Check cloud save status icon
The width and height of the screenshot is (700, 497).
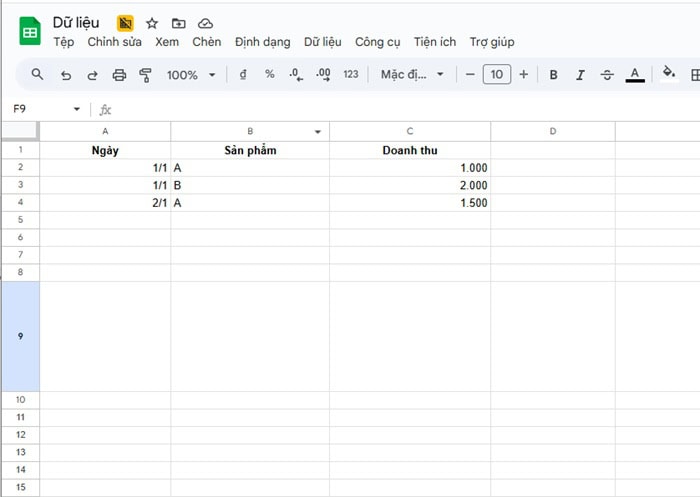click(205, 23)
